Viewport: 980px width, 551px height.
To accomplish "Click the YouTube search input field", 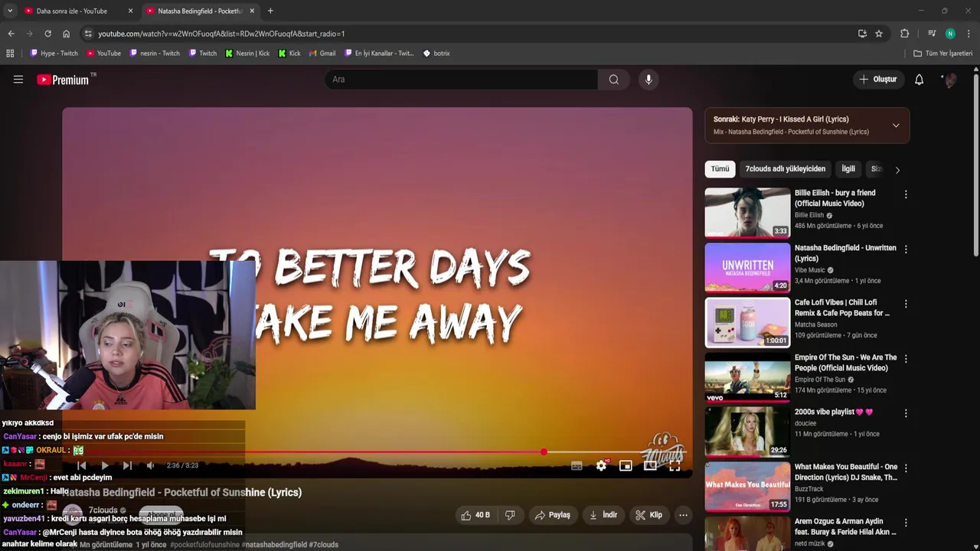I will coord(462,80).
